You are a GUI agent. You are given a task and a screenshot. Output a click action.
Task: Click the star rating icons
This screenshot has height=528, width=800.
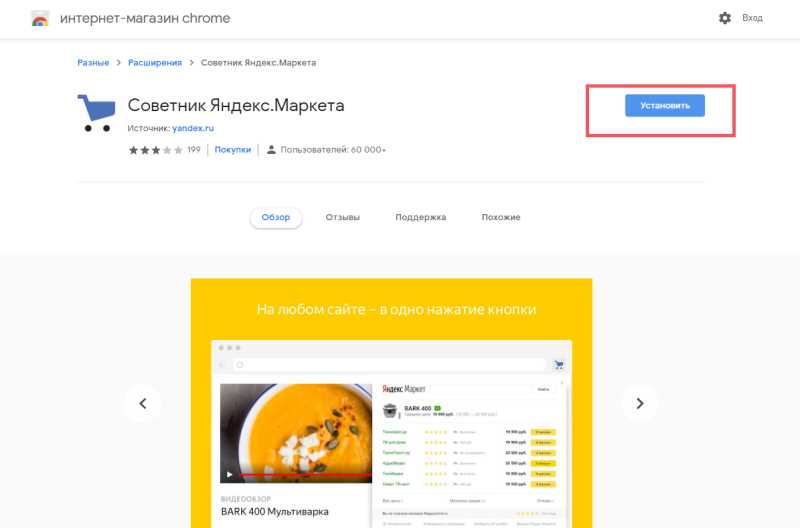tap(155, 150)
